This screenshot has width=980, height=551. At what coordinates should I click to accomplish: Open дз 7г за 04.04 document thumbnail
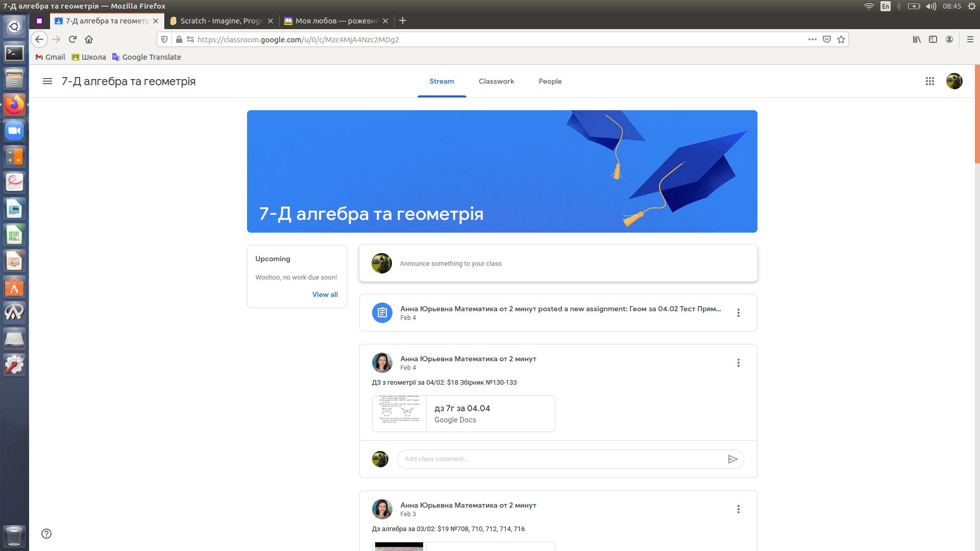(x=399, y=414)
